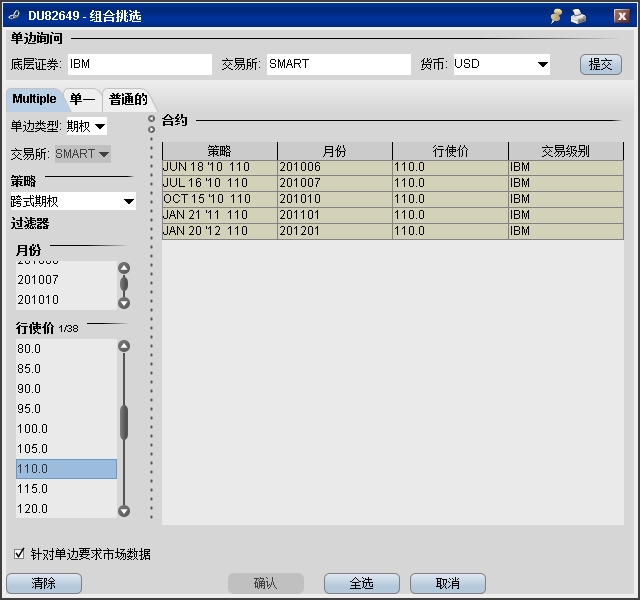
Task: Select the JAN 20 '12 110 contract row
Action: (x=393, y=231)
